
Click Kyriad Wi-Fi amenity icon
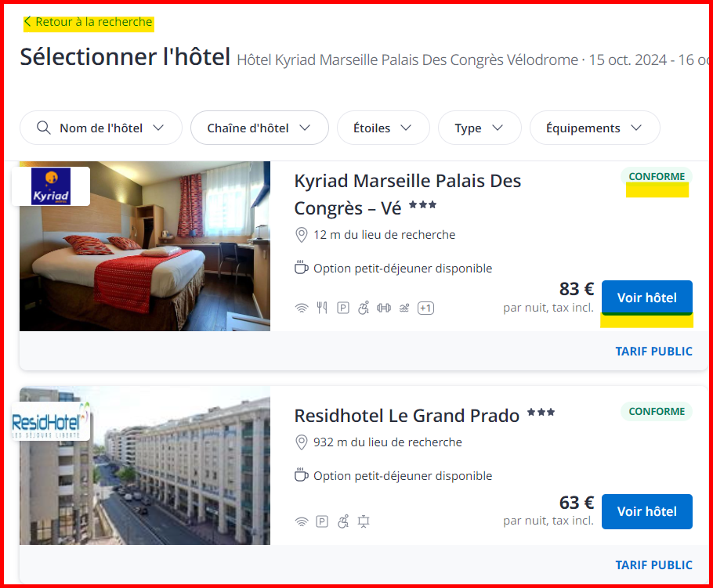pyautogui.click(x=302, y=308)
